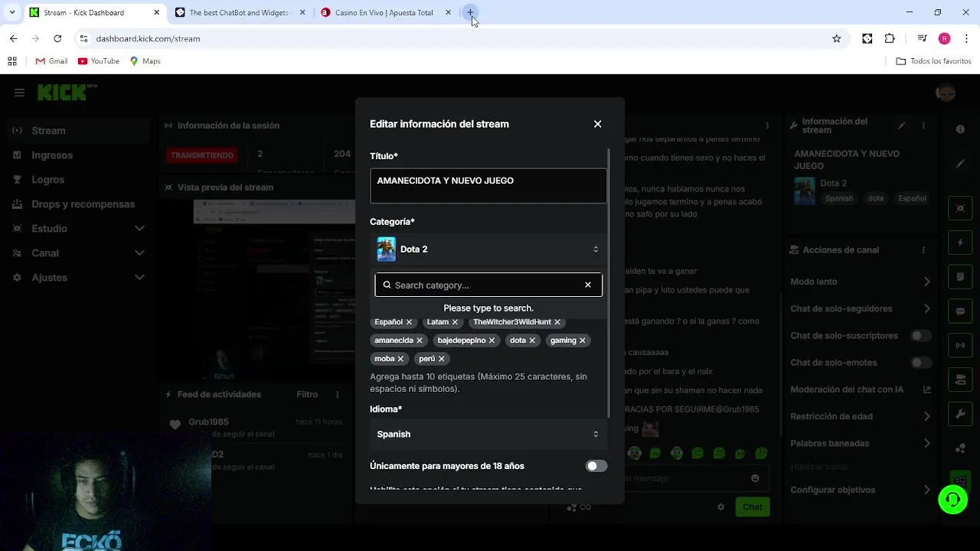
Task: Open Moderación del chat con IA
Action: [x=861, y=390]
